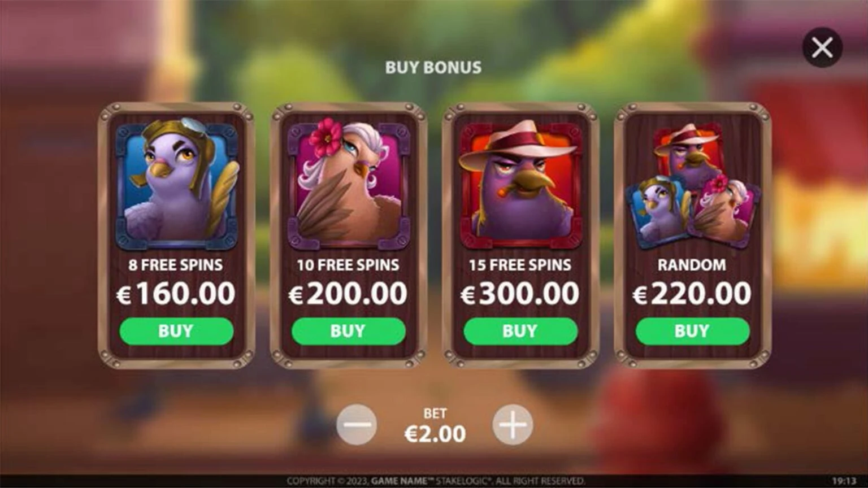The height and width of the screenshot is (488, 868).
Task: Increase the bet with plus icon
Action: point(513,424)
